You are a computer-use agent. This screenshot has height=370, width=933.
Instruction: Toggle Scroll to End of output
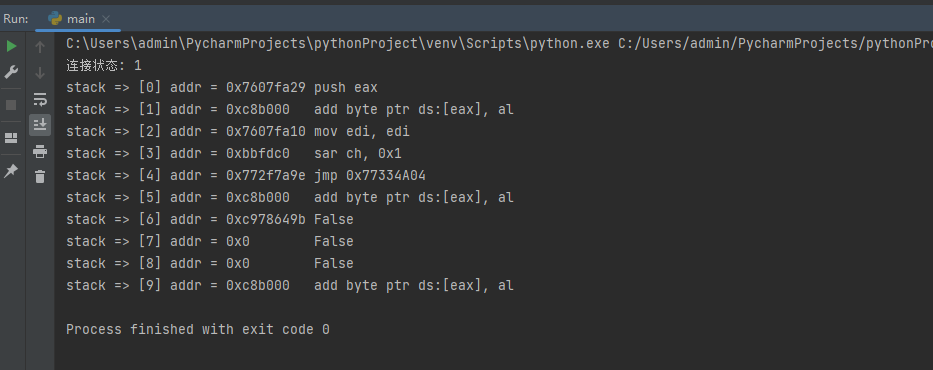click(x=40, y=124)
